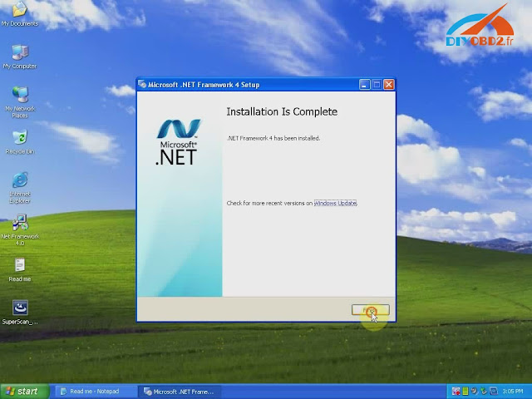
Task: Minimize the .NET Framework 4 Setup window
Action: pyautogui.click(x=364, y=85)
